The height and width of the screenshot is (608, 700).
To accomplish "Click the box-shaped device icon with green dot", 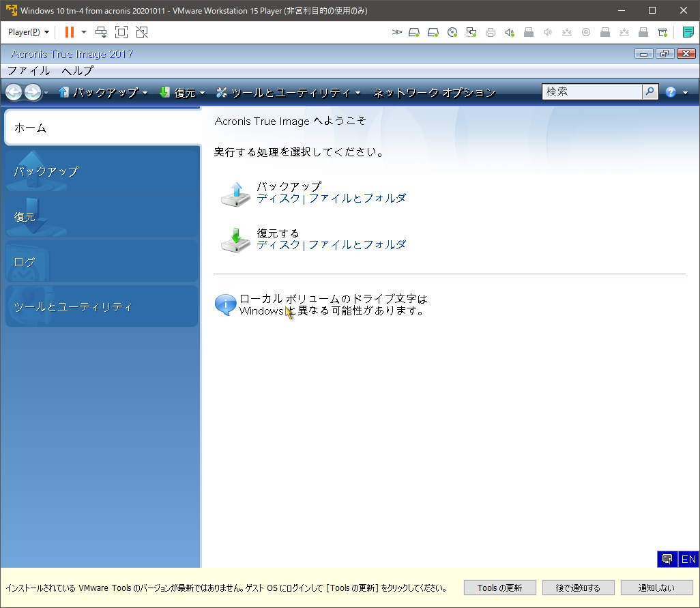I will click(x=662, y=32).
